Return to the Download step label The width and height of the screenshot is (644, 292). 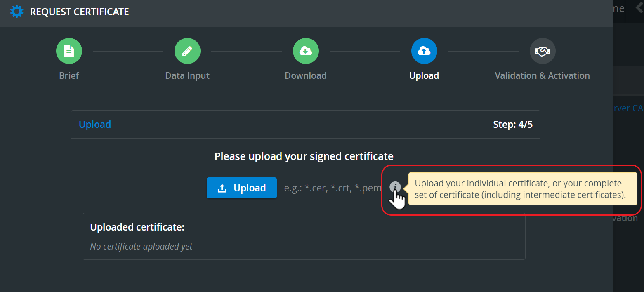[306, 76]
